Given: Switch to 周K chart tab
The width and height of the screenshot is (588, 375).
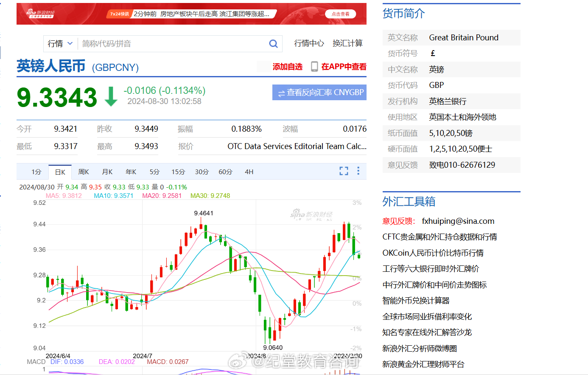Looking at the screenshot, I should point(84,172).
